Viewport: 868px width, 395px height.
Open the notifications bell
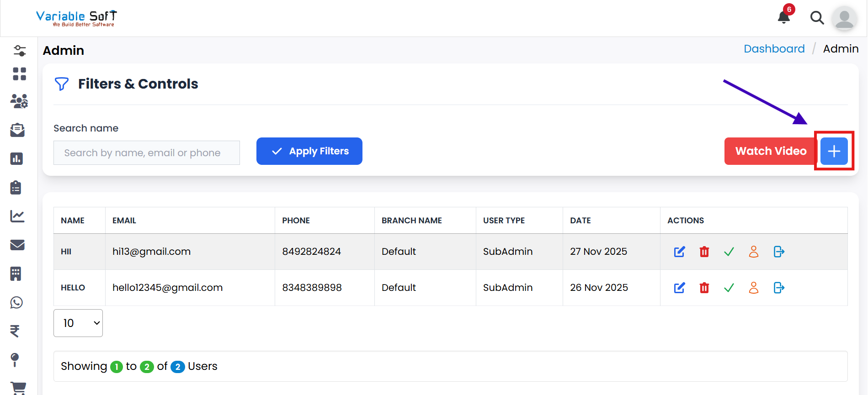click(x=784, y=17)
